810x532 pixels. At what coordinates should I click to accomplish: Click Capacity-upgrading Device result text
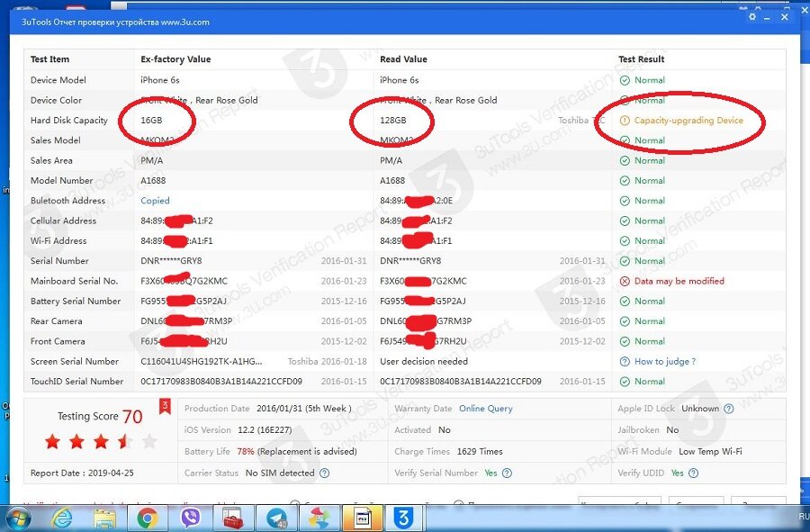(x=688, y=121)
